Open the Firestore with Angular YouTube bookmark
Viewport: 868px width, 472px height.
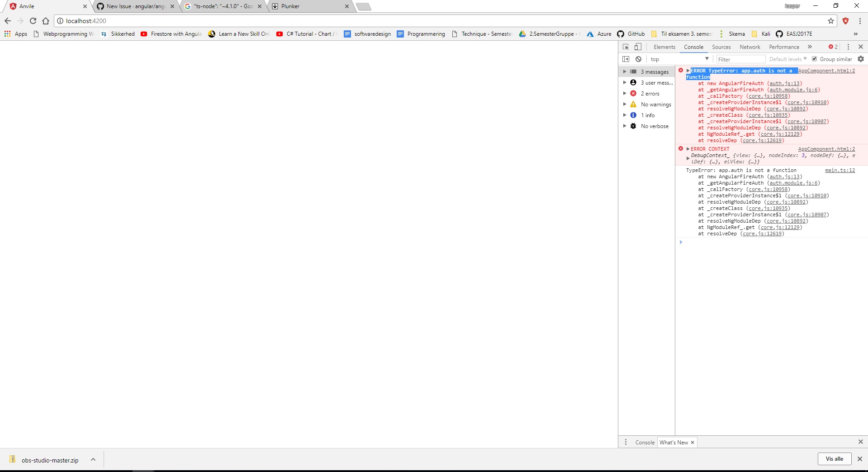[171, 34]
